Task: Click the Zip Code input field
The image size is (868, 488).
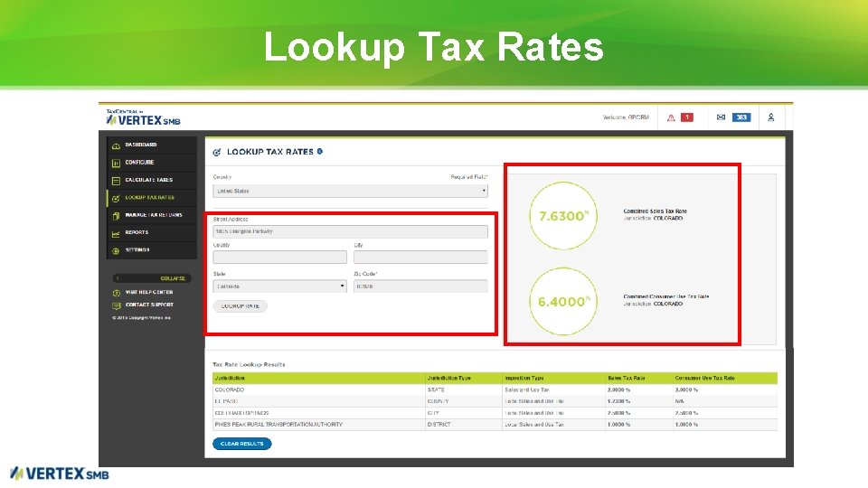Action: click(420, 286)
